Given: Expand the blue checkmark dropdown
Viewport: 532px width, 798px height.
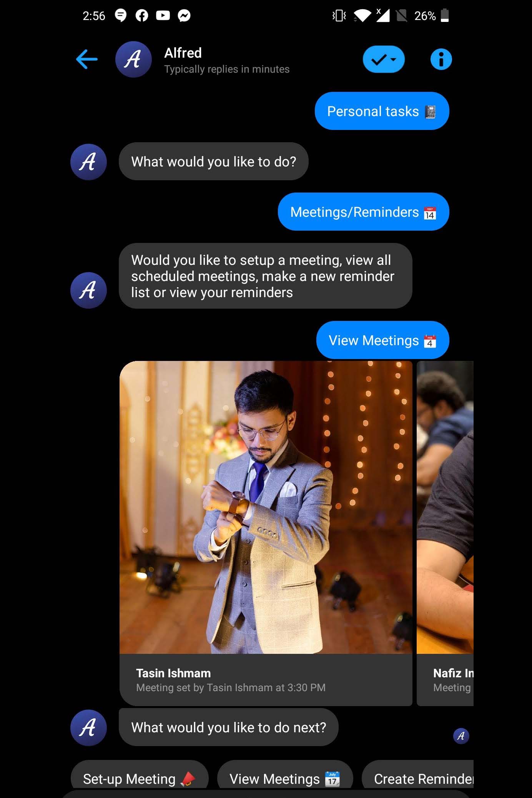Looking at the screenshot, I should pos(384,59).
